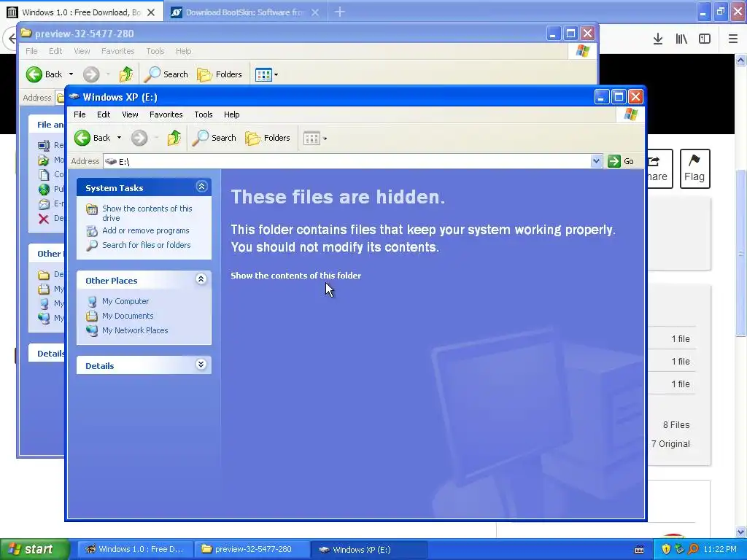
Task: Open the Edit menu in Windows XP (E:) window
Action: pyautogui.click(x=104, y=114)
